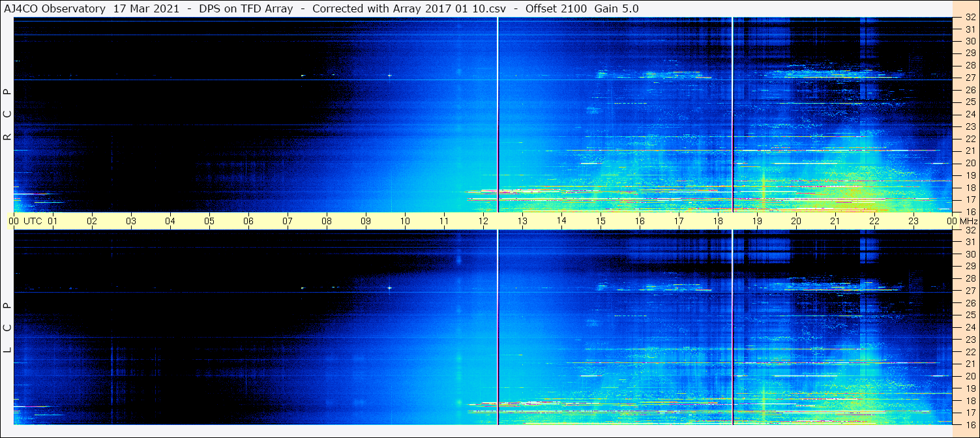This screenshot has width=980, height=438.
Task: Click the "Offset 2100" header value
Action: click(x=556, y=8)
